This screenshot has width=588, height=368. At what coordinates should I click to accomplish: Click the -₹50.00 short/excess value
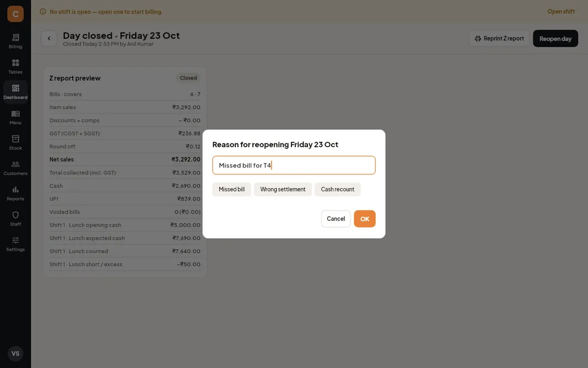(x=189, y=264)
